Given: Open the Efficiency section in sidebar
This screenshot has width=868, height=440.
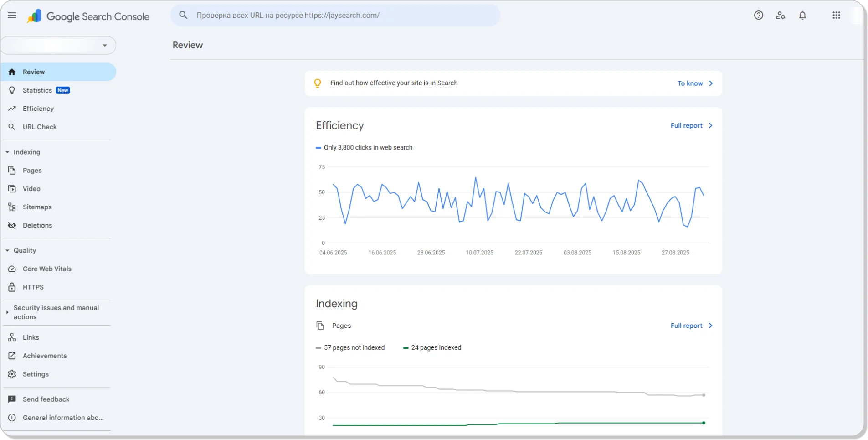Looking at the screenshot, I should [x=38, y=109].
